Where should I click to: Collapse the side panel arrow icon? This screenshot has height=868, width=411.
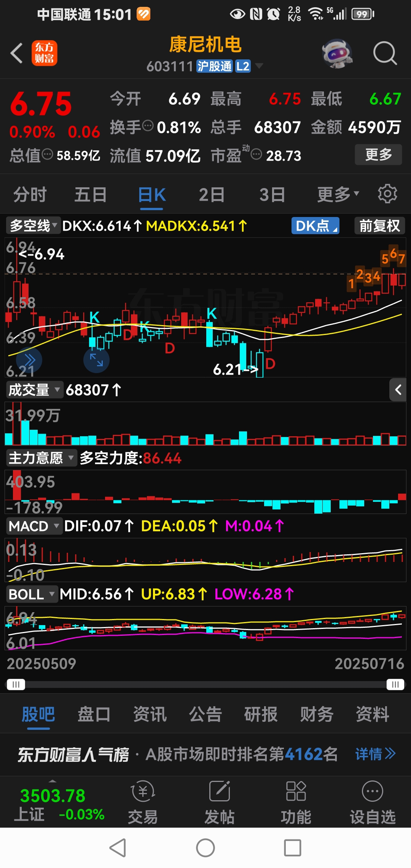coord(398,389)
